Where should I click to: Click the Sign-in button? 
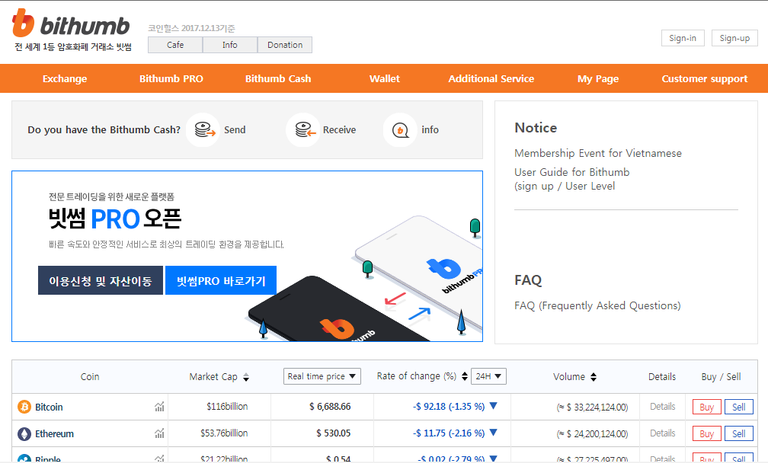683,38
